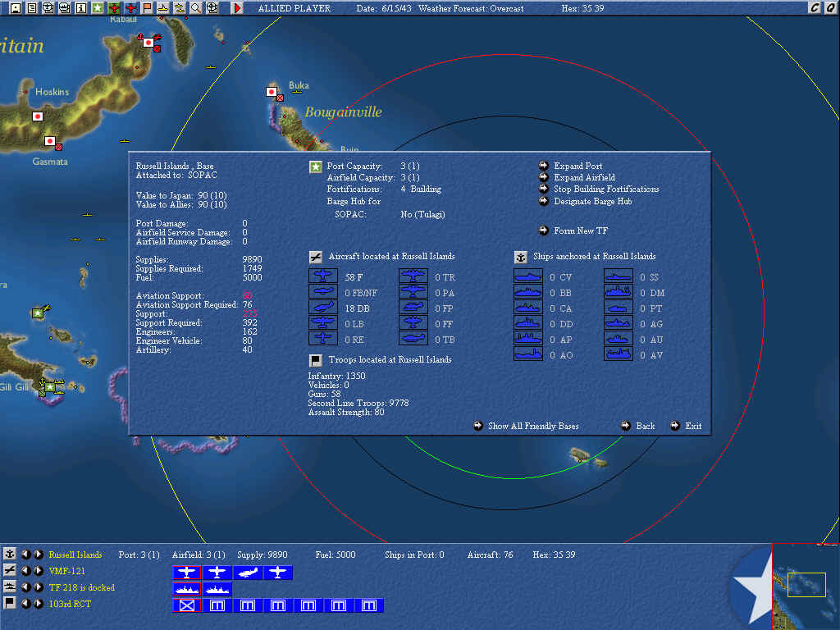Click the CV carrier ship icon

(x=527, y=277)
